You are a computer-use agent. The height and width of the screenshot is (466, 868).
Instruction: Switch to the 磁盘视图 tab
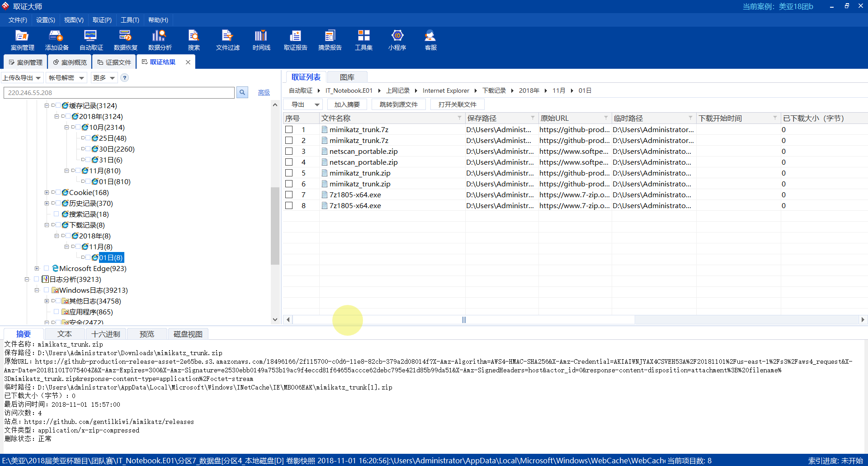(188, 334)
